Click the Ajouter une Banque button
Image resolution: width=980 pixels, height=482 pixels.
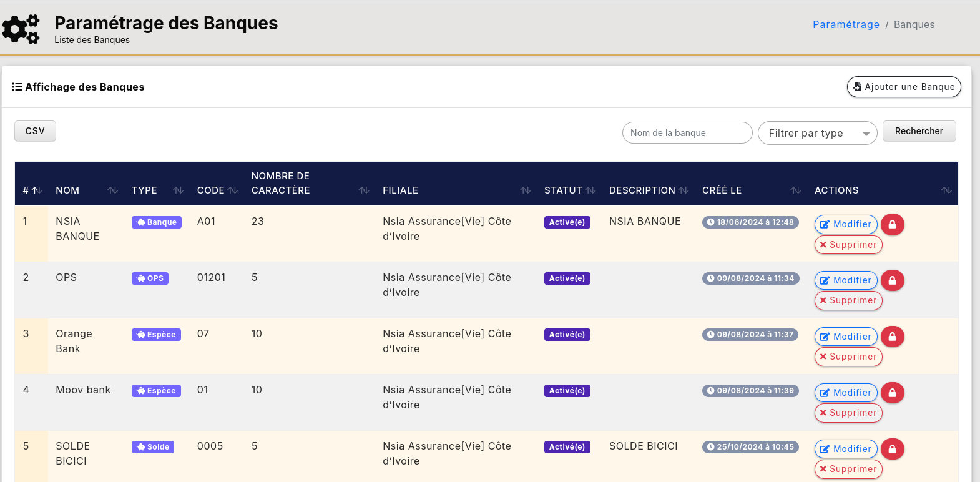[x=903, y=87]
